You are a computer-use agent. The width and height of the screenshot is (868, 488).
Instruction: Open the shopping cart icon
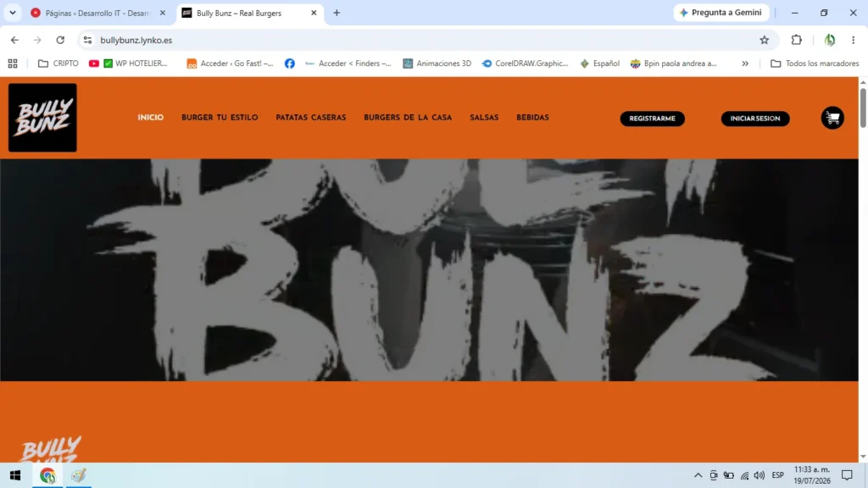(x=832, y=118)
